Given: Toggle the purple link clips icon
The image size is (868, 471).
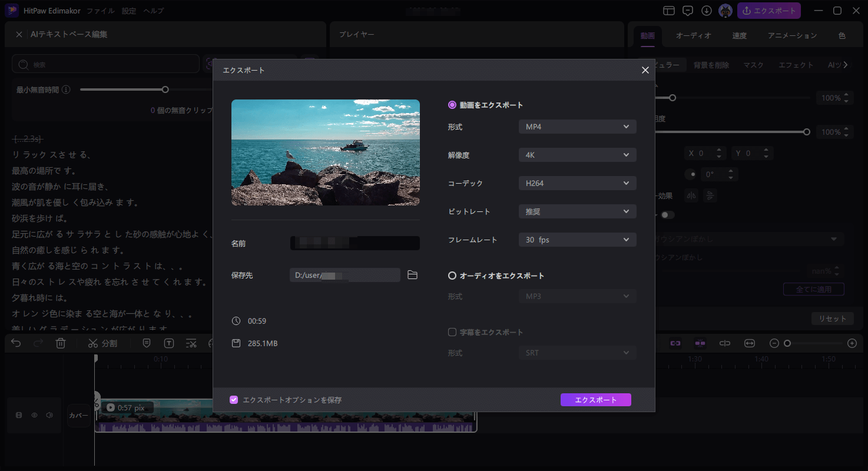Looking at the screenshot, I should 675,343.
